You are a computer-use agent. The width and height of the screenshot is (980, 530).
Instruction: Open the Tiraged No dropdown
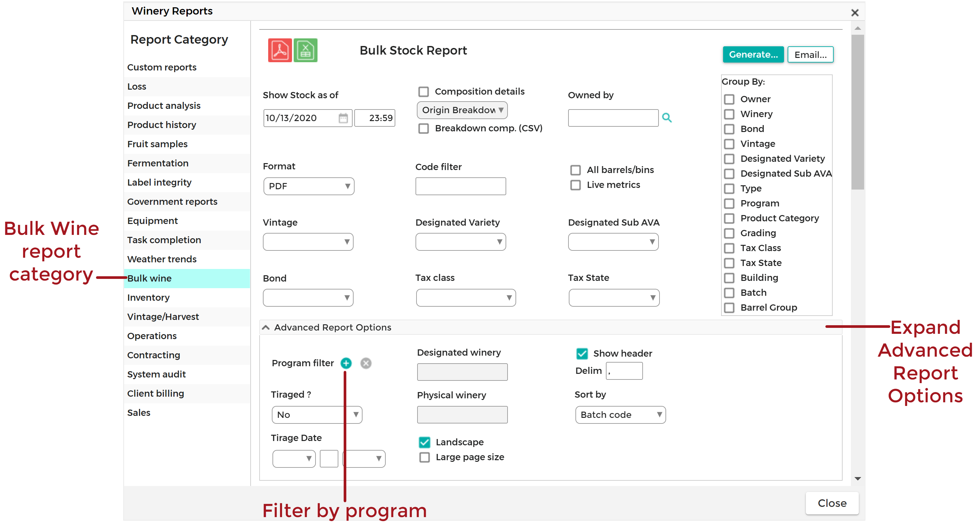click(x=317, y=415)
